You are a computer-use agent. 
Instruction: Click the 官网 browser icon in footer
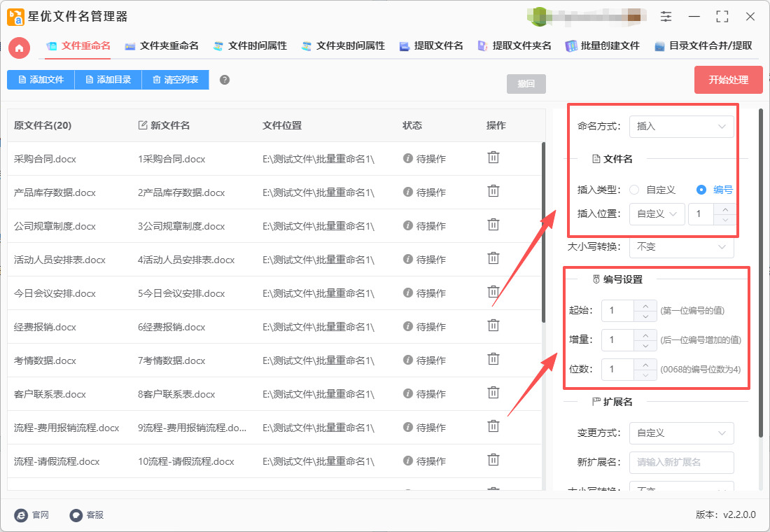point(21,514)
